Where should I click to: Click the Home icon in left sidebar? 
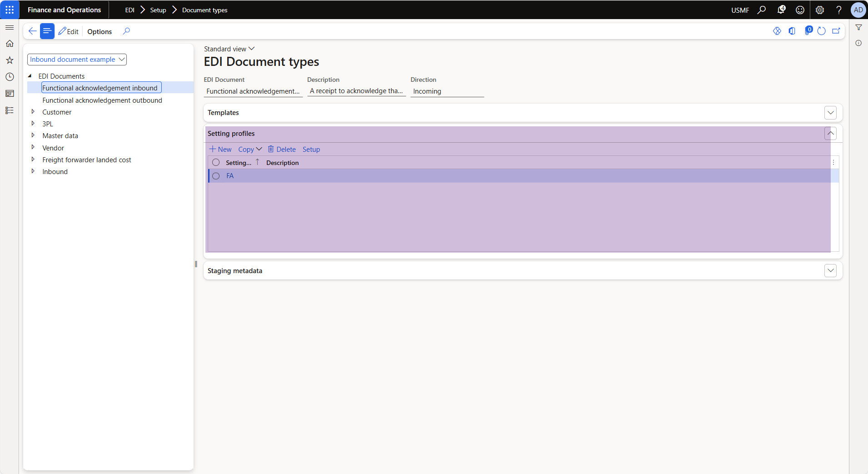tap(10, 44)
